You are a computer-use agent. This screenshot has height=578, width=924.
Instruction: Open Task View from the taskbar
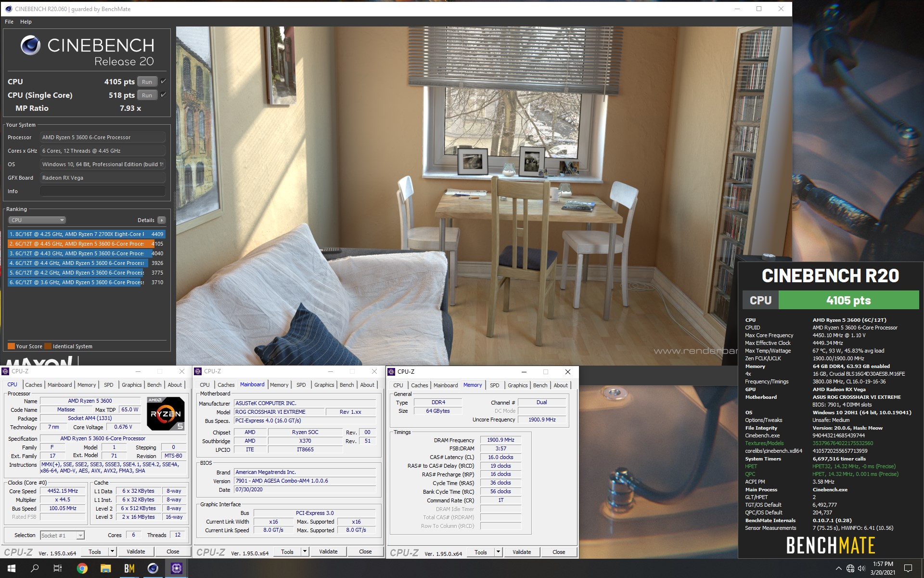tap(58, 568)
